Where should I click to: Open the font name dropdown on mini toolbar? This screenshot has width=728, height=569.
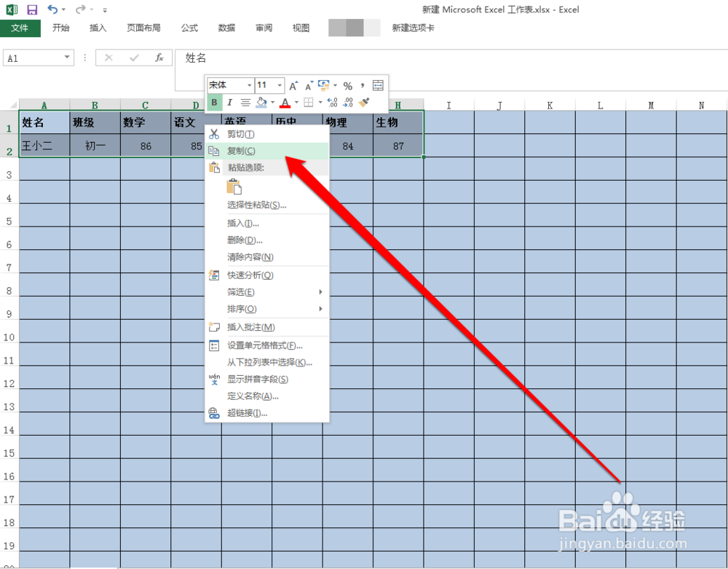pyautogui.click(x=249, y=85)
